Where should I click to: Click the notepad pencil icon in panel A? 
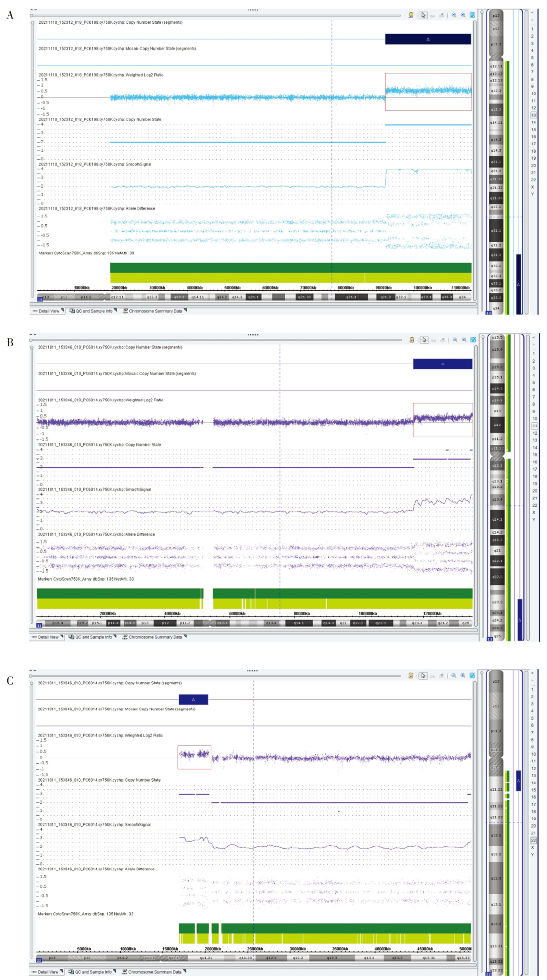tap(411, 15)
